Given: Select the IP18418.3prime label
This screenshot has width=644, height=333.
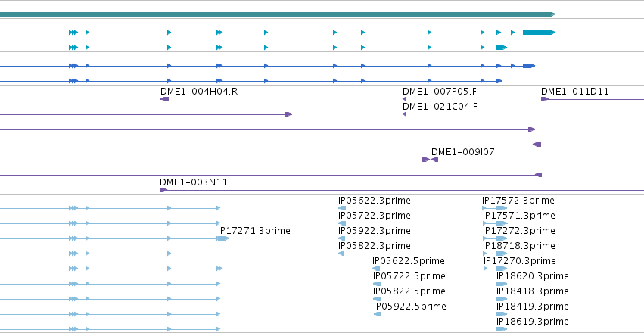Looking at the screenshot, I should [x=532, y=291].
